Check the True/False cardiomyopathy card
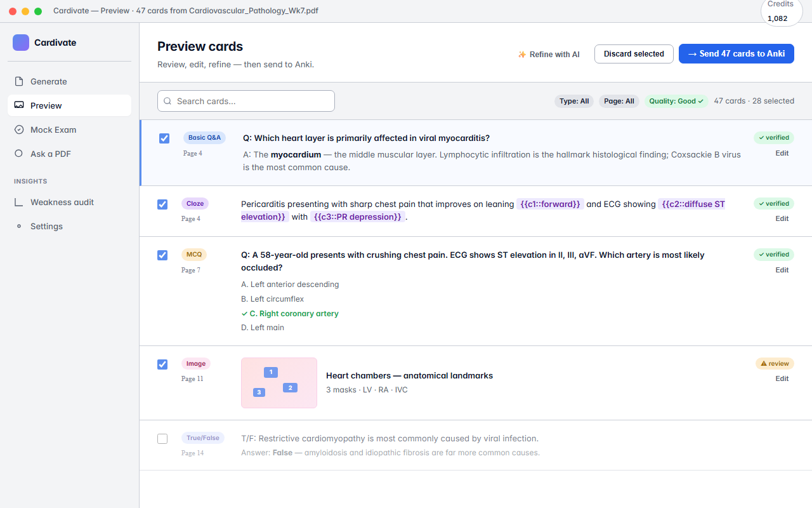The width and height of the screenshot is (812, 508). coord(162,439)
